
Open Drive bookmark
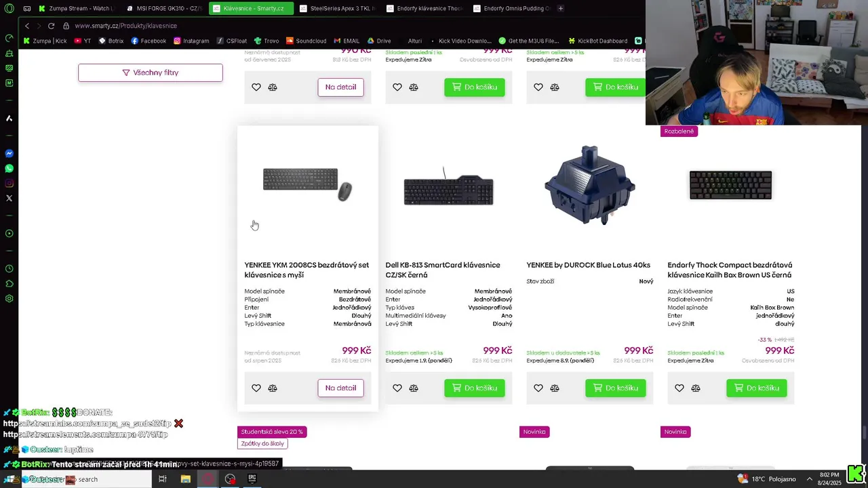379,41
